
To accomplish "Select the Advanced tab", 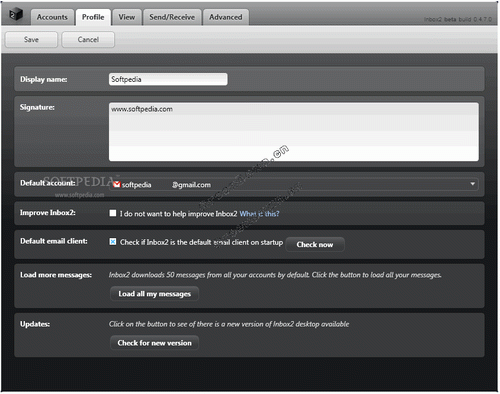I will coord(226,17).
